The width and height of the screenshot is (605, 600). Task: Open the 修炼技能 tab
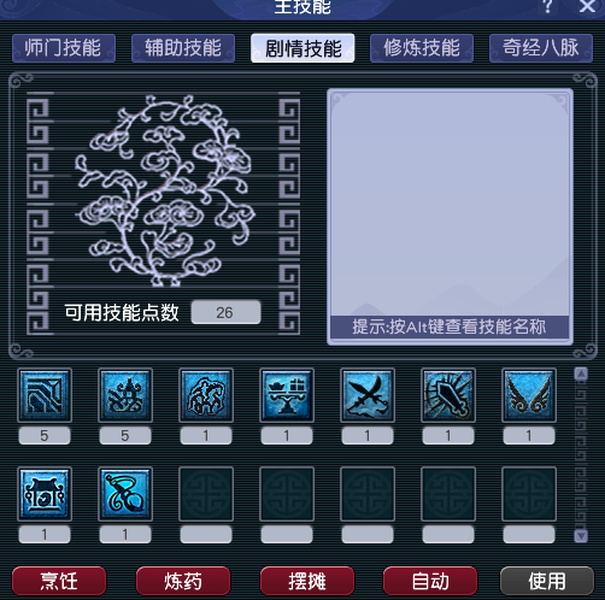click(422, 48)
